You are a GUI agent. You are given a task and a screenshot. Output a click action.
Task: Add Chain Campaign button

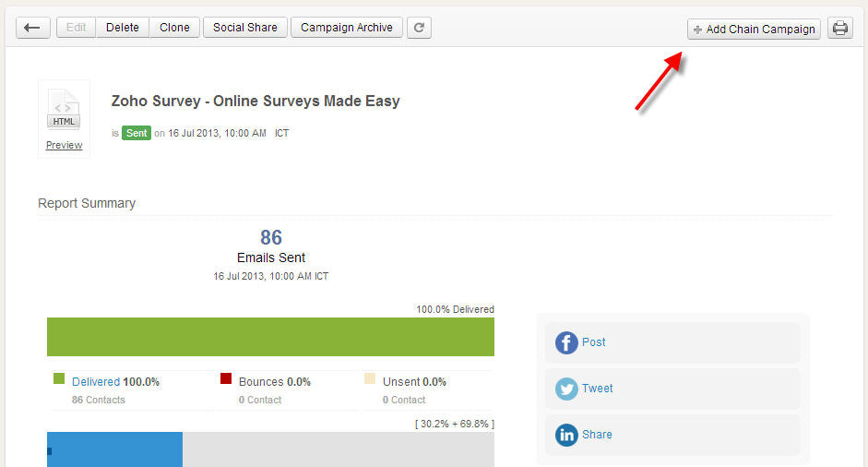pyautogui.click(x=754, y=29)
